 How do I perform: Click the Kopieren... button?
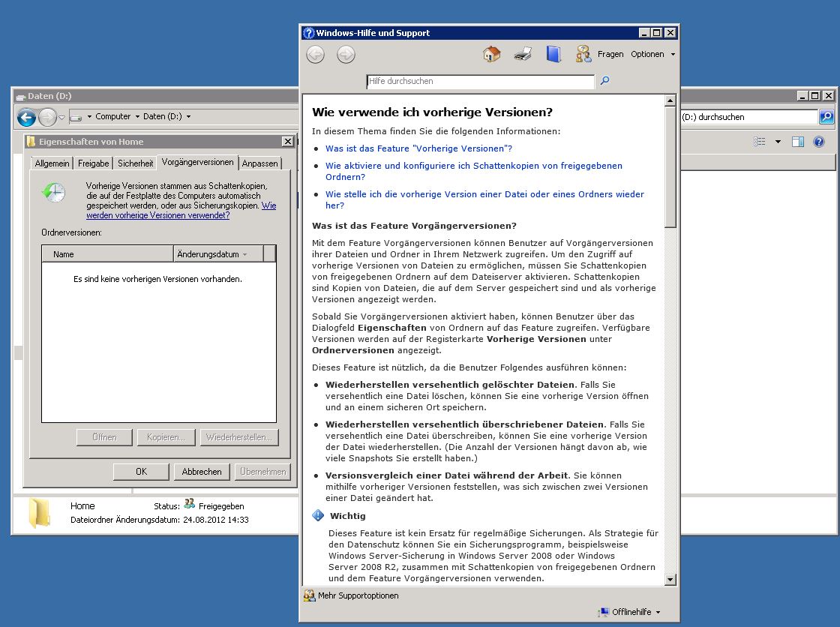tap(166, 437)
